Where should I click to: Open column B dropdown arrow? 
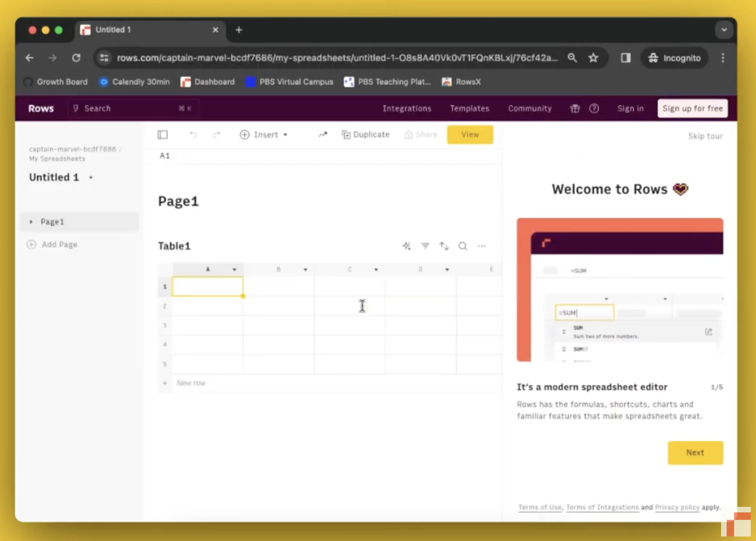(x=306, y=270)
